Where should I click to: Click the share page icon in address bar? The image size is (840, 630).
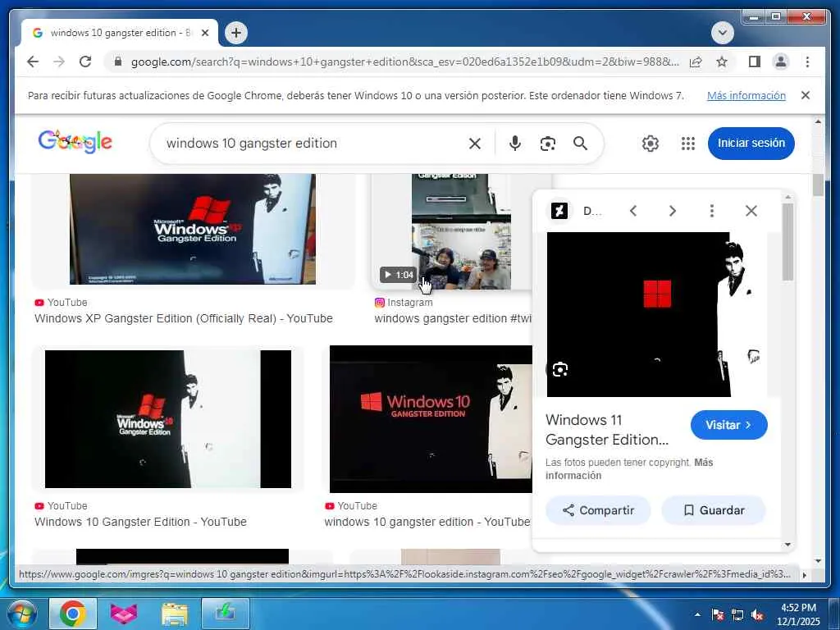pyautogui.click(x=696, y=62)
